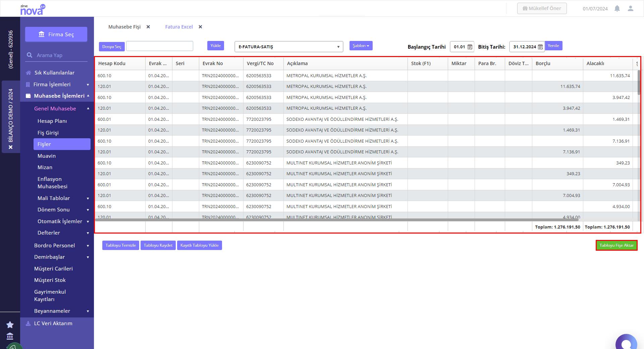Screen dimensions: 644x349
Task: Click the file name input field
Action: [160, 46]
